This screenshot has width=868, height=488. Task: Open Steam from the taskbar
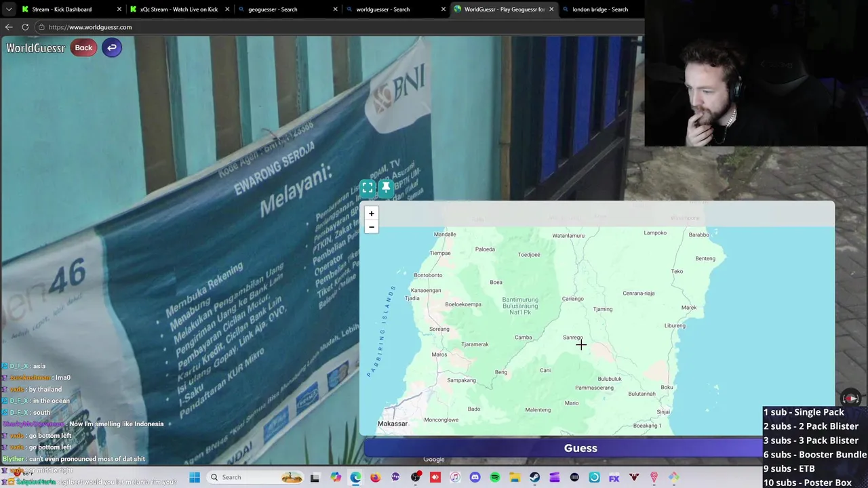pos(534,478)
